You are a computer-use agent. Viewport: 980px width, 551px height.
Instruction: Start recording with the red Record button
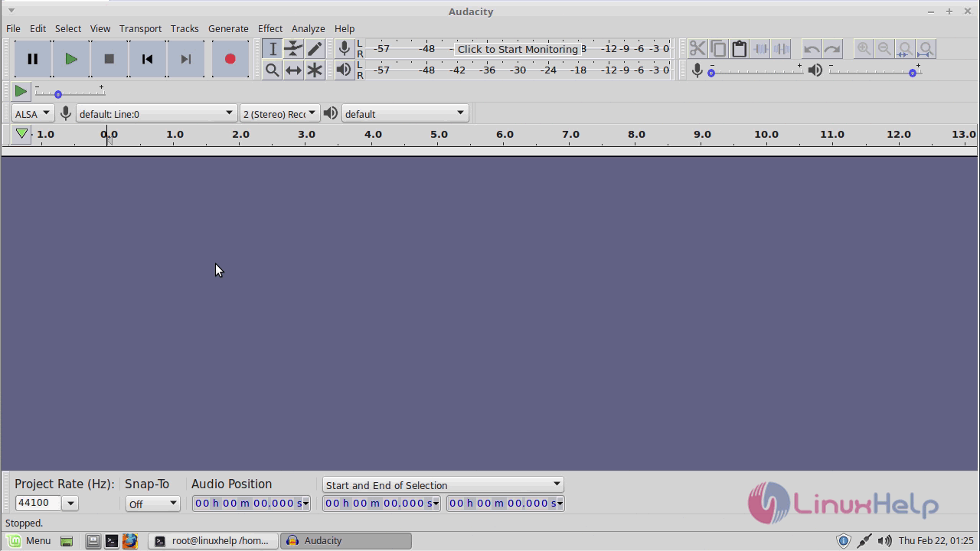click(x=230, y=59)
